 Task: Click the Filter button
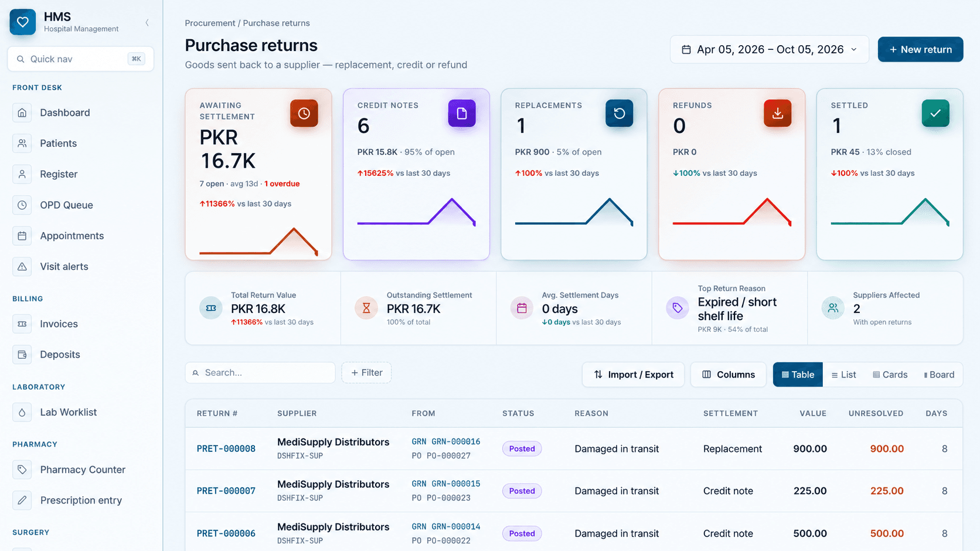click(366, 373)
